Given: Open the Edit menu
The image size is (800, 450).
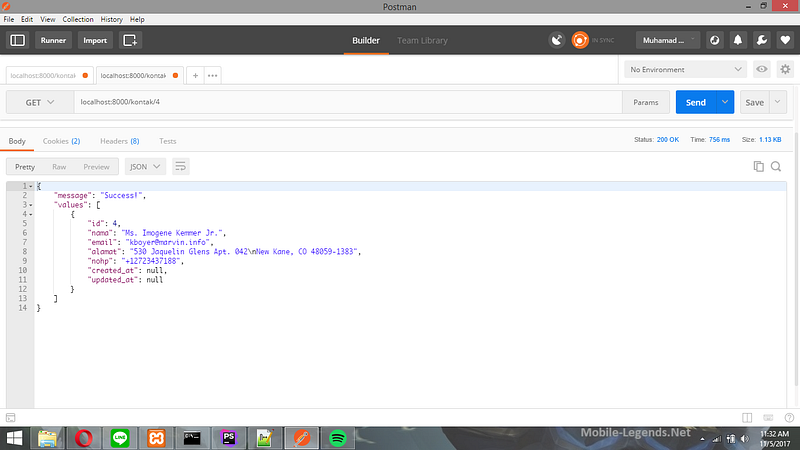Looking at the screenshot, I should click(27, 19).
